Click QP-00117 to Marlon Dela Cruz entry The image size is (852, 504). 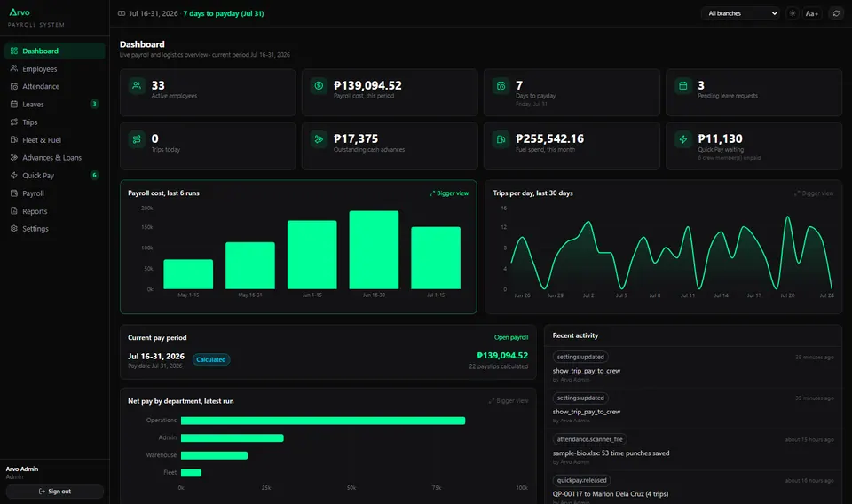[x=611, y=494]
